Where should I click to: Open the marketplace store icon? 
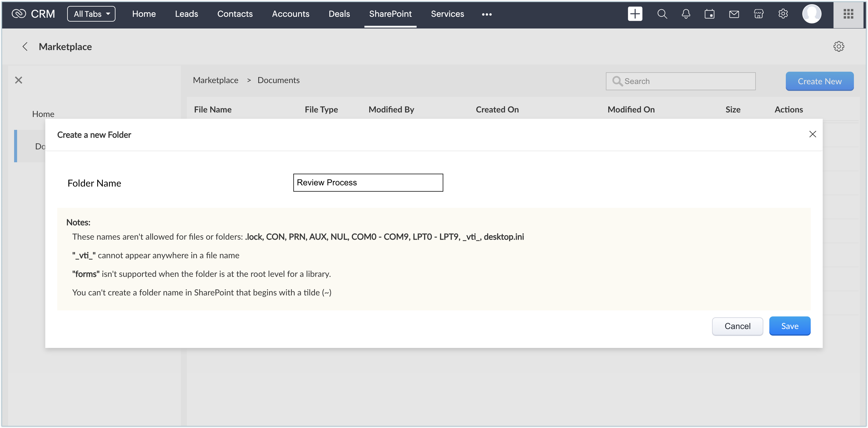tap(759, 14)
